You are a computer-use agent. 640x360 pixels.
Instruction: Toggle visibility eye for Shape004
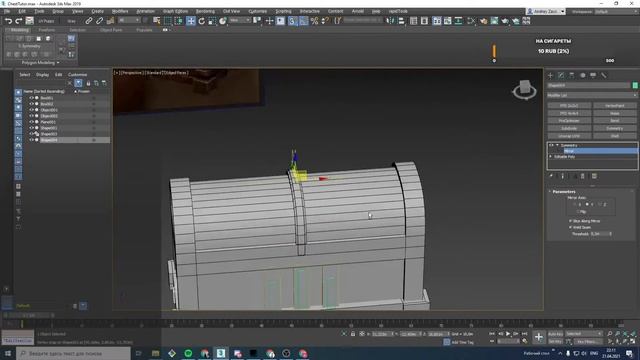(31, 140)
